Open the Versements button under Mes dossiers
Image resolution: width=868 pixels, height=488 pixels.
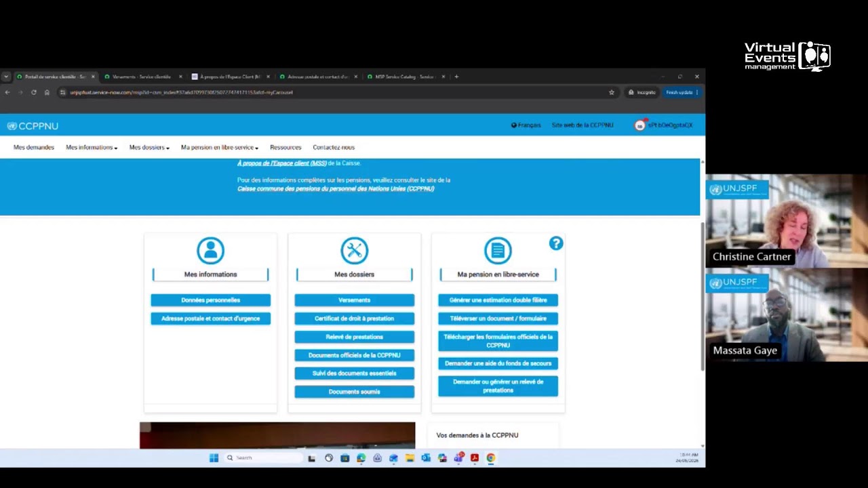[354, 300]
